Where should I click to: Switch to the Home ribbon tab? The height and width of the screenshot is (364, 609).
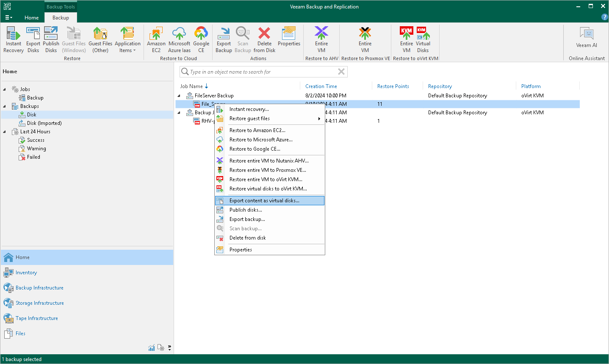pos(32,17)
